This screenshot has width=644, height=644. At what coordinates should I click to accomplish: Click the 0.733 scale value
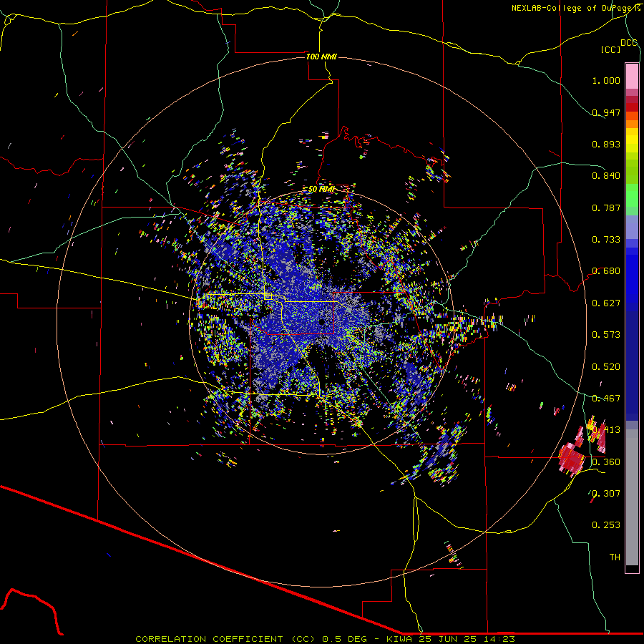[606, 240]
